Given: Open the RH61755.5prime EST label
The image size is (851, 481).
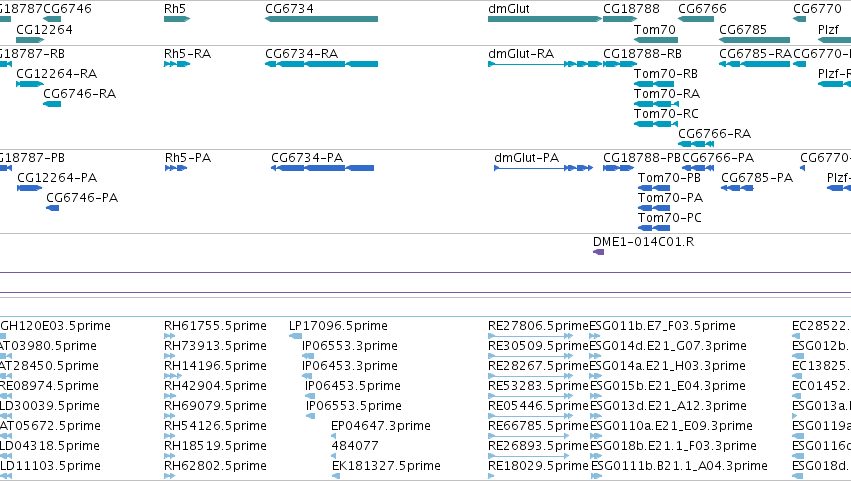Looking at the screenshot, I should click(x=215, y=326).
